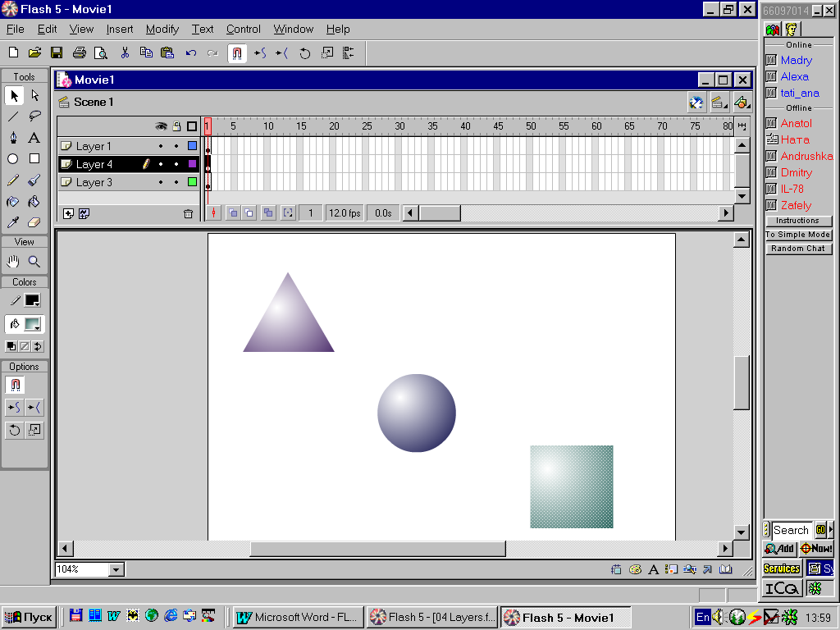Open the stroke color swatch dropdown
This screenshot has height=630, width=840.
point(32,300)
